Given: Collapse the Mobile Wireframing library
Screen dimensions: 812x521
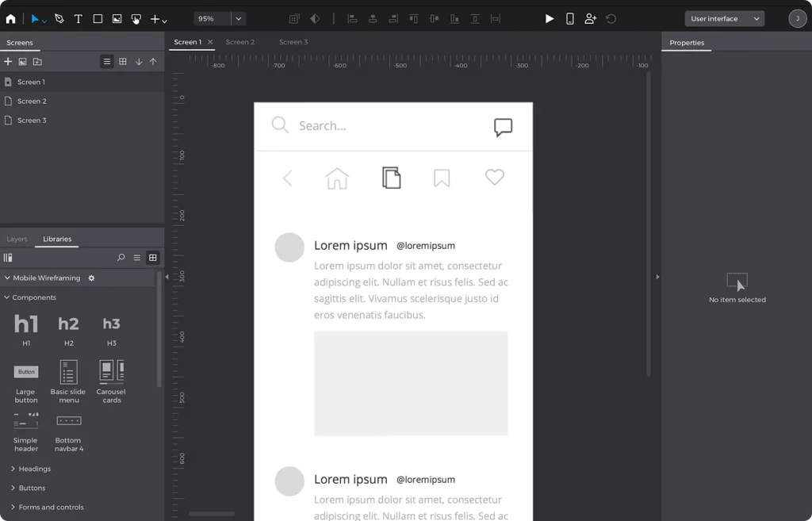Looking at the screenshot, I should tap(7, 278).
